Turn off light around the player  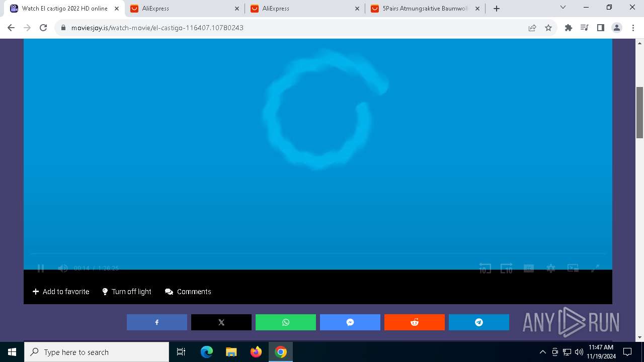pyautogui.click(x=127, y=292)
